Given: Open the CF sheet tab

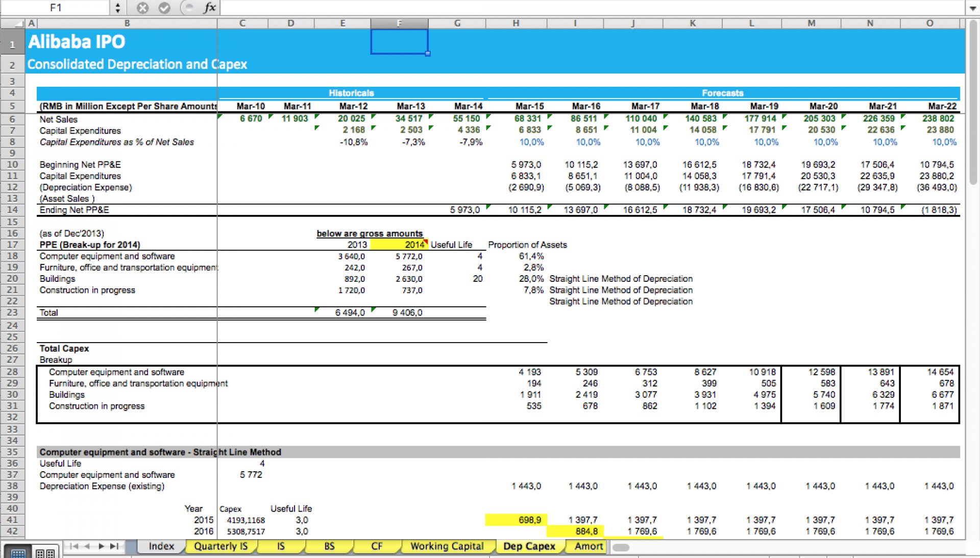Looking at the screenshot, I should 377,546.
